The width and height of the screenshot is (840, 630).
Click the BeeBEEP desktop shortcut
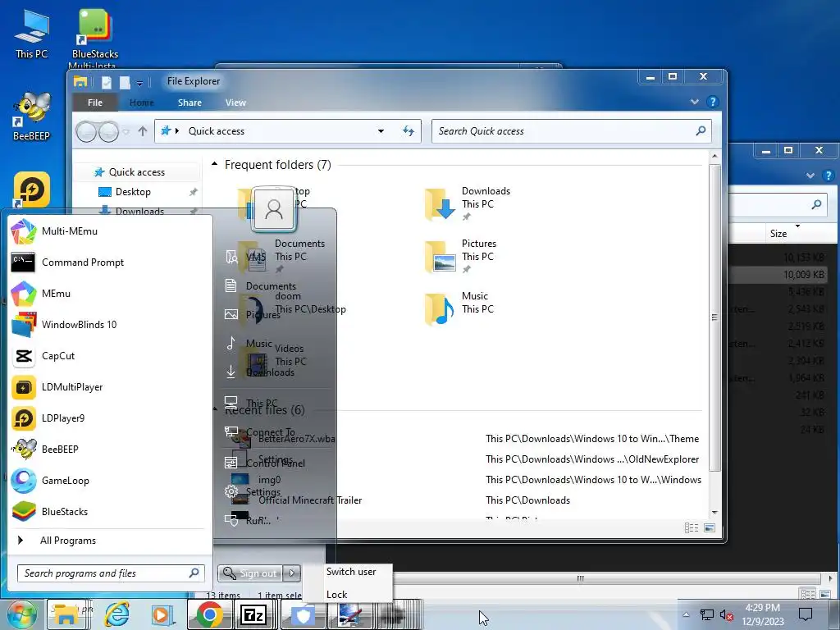pos(32,116)
